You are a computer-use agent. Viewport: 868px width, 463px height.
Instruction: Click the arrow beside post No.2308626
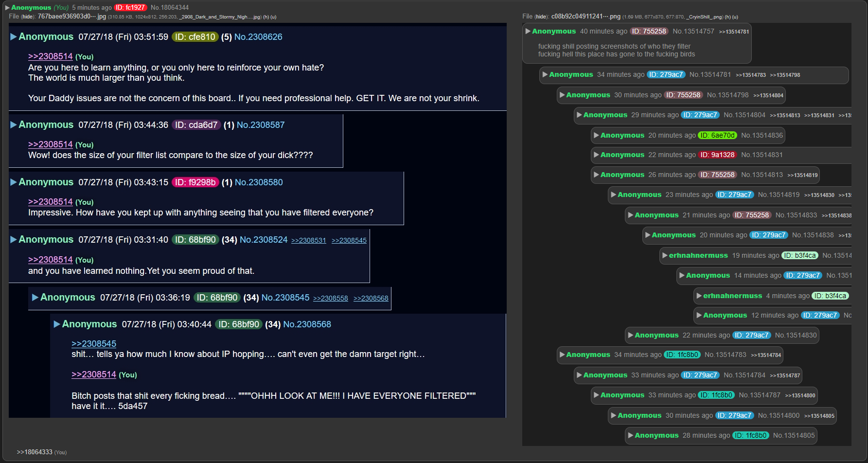14,37
